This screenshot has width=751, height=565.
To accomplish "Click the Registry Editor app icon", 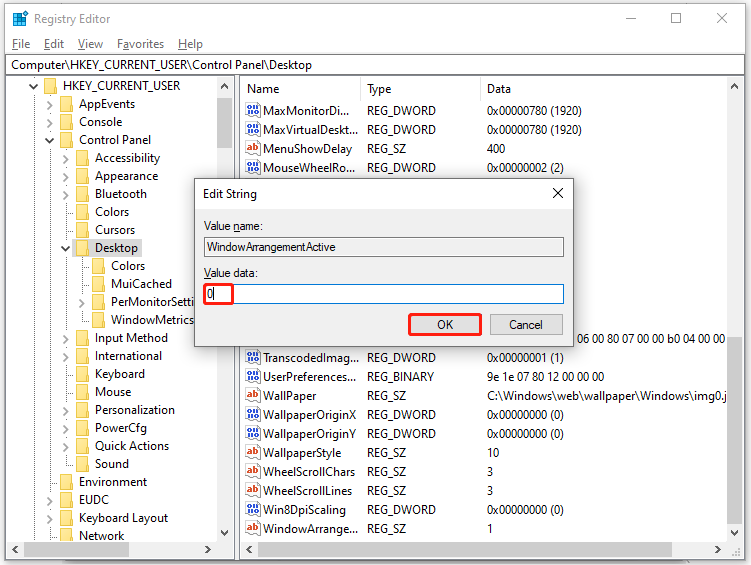I will coord(20,19).
